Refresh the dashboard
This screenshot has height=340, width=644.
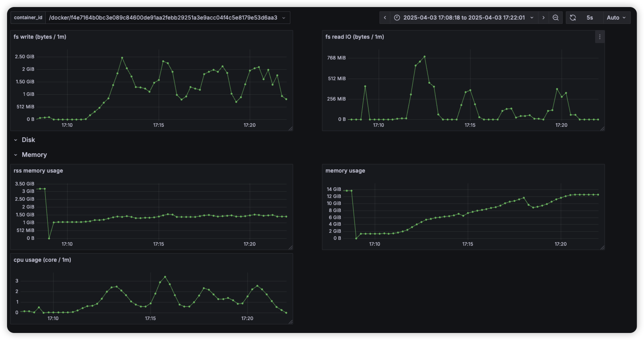(573, 18)
